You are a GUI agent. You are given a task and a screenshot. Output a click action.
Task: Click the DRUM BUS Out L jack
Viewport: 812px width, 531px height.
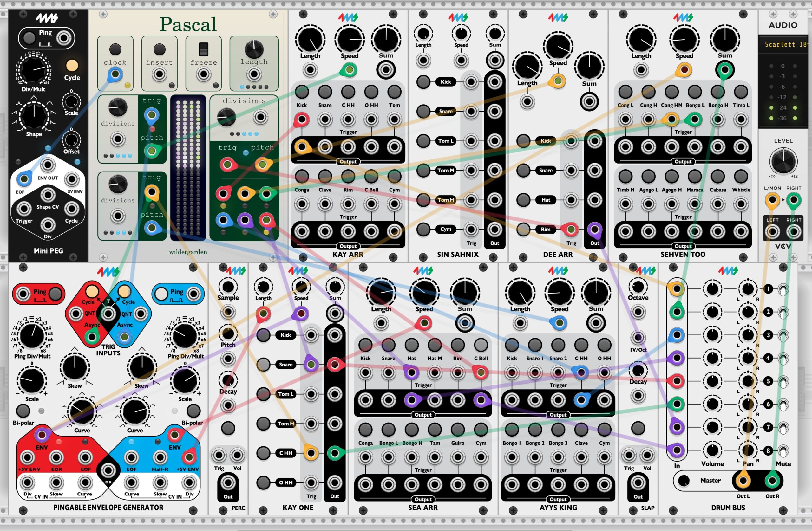pos(743,481)
